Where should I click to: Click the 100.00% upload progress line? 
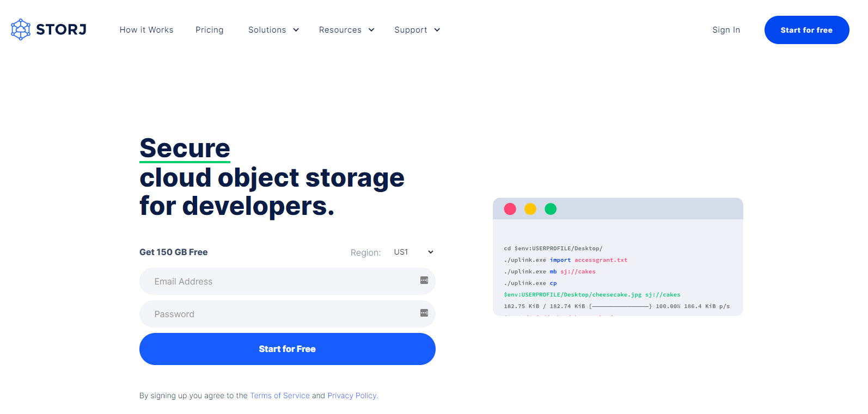click(x=617, y=306)
